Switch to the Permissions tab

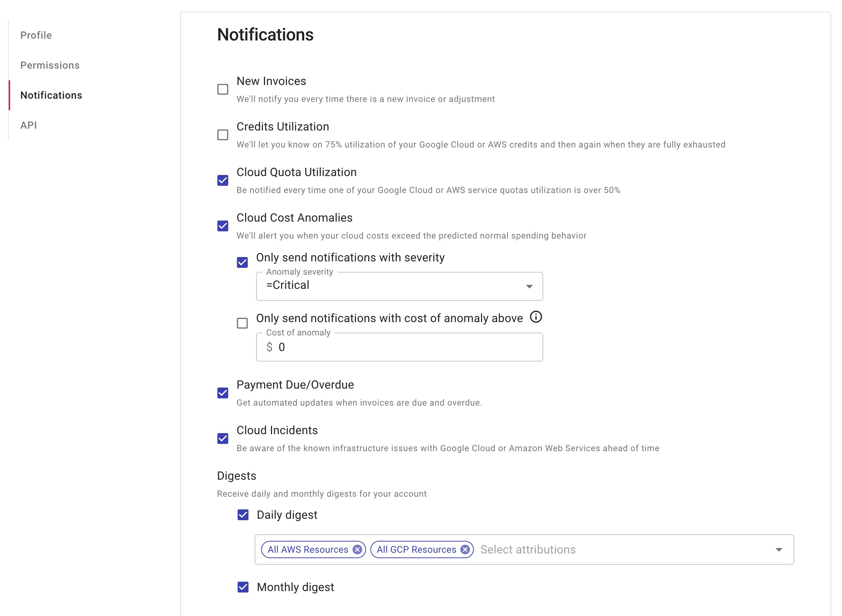pos(50,65)
